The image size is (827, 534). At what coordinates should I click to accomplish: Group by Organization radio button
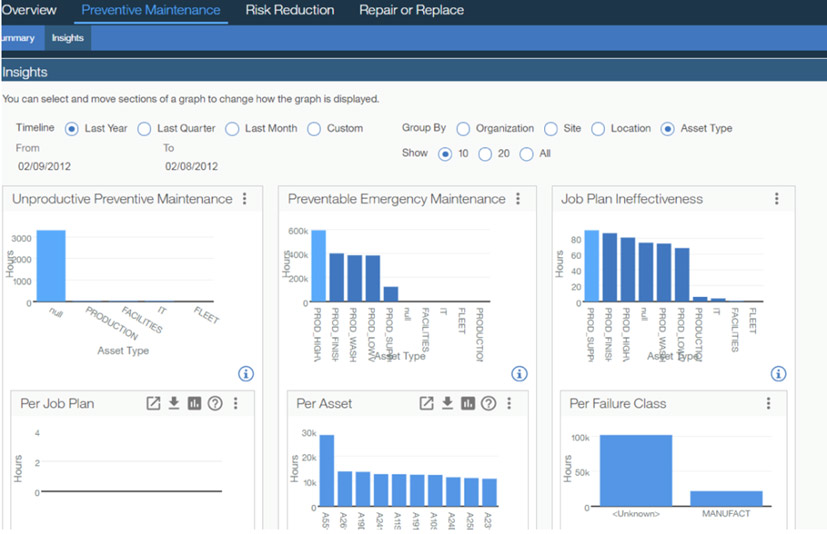[x=463, y=129]
